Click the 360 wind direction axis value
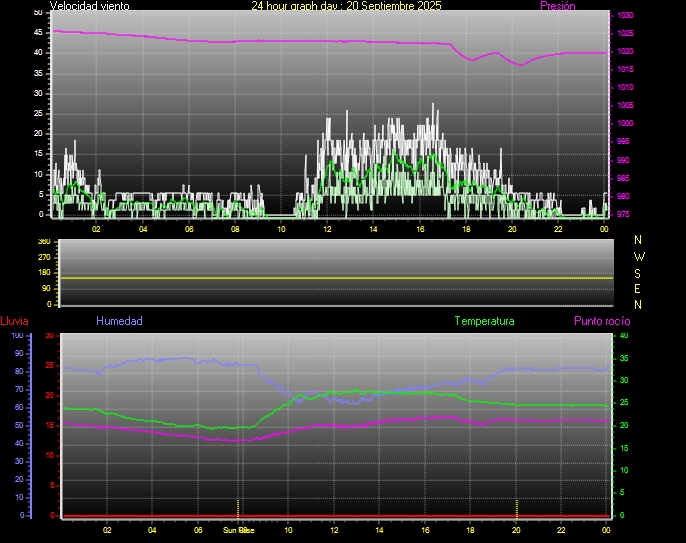Image resolution: width=686 pixels, height=543 pixels. [43, 242]
